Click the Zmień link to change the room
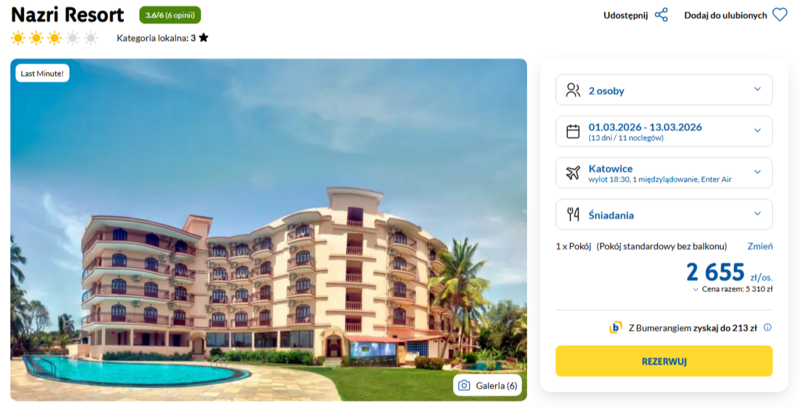This screenshot has height=408, width=800. coord(760,246)
